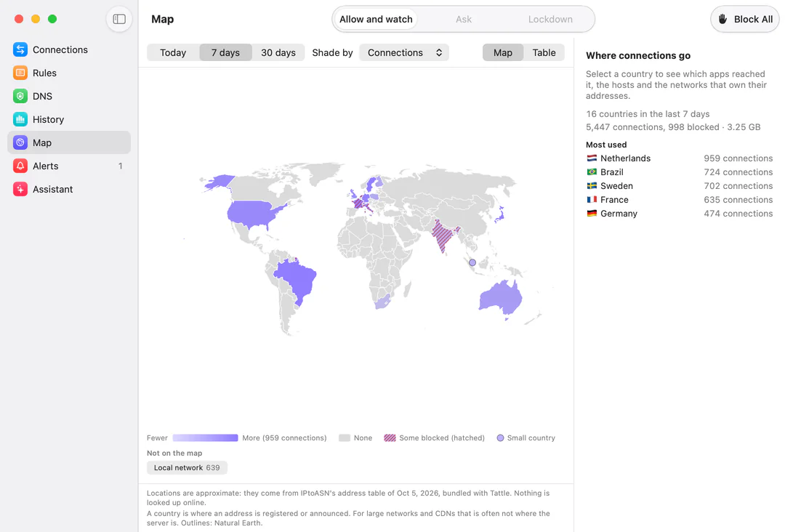Switch to Map view

pos(503,52)
